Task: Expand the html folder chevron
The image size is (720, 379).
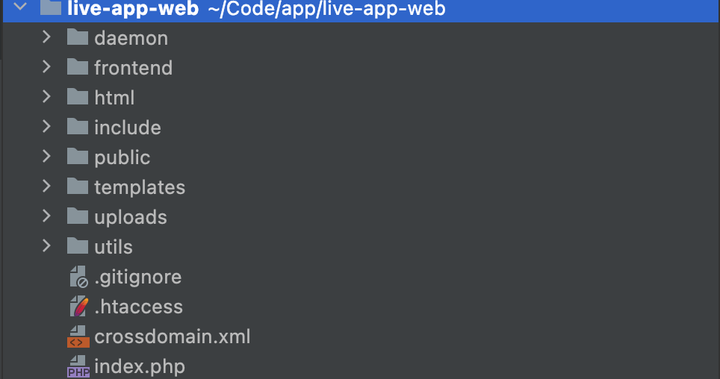Action: click(x=46, y=97)
